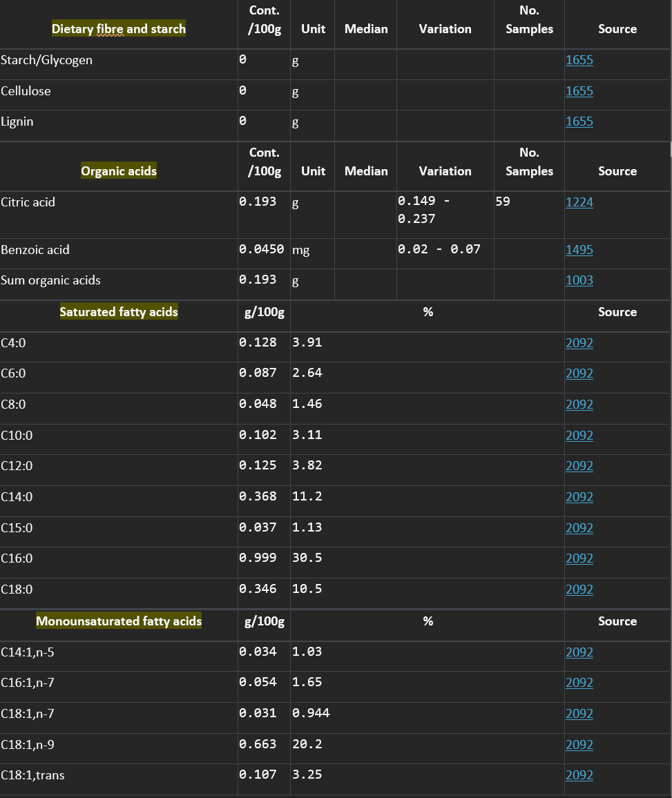
Task: Click the C18:1,trans g/100g value 0.107
Action: (258, 775)
